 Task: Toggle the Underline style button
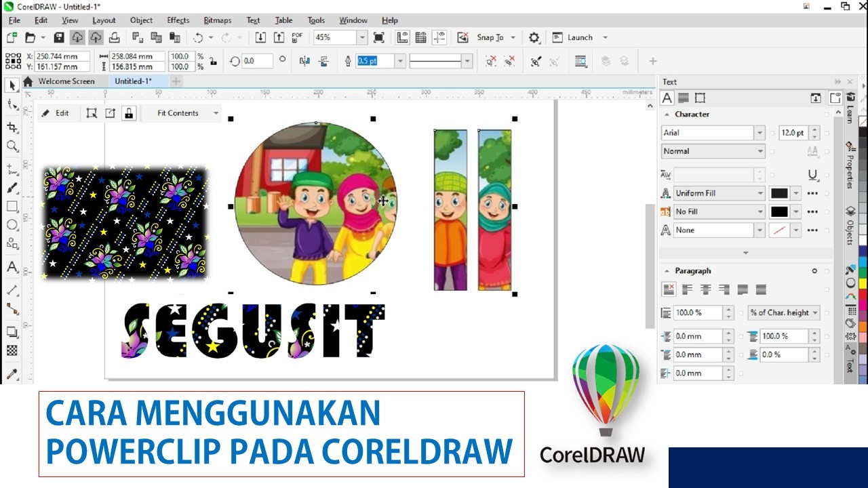(812, 175)
